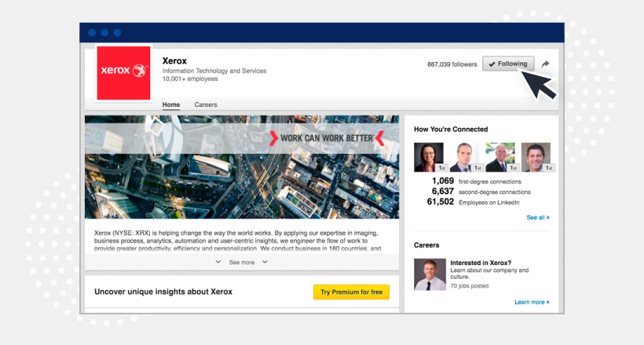Open first connection photo, woman with glasses
The width and height of the screenshot is (644, 345).
click(429, 157)
